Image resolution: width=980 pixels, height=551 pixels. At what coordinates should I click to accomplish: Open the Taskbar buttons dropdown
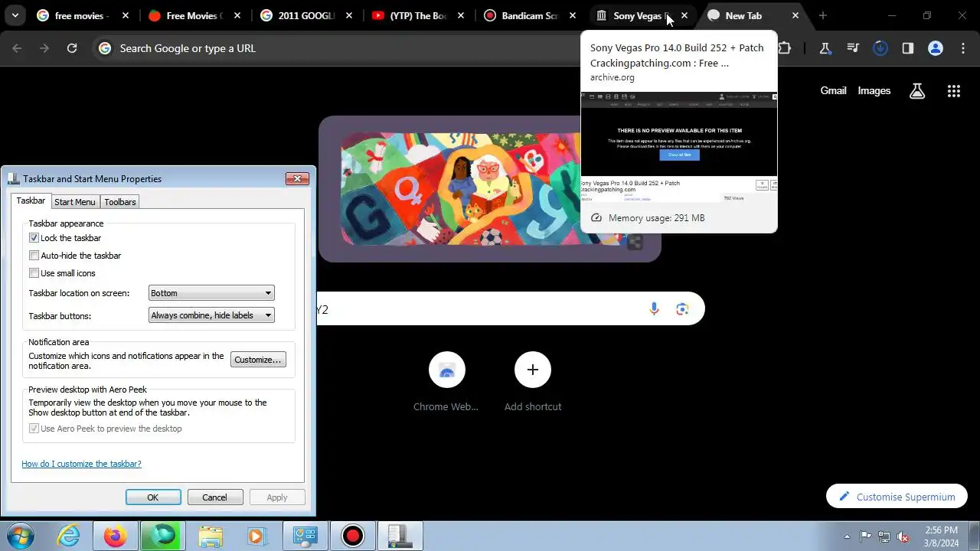[211, 315]
